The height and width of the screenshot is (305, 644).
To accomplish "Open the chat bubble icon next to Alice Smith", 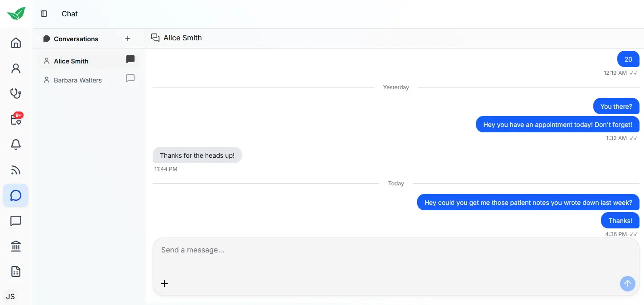I will [130, 59].
